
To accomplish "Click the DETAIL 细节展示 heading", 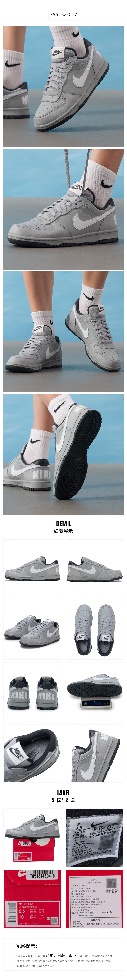I will (63, 527).
